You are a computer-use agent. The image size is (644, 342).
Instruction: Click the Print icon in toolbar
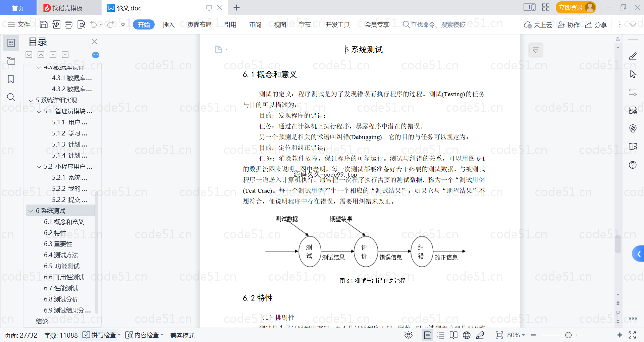pos(68,24)
